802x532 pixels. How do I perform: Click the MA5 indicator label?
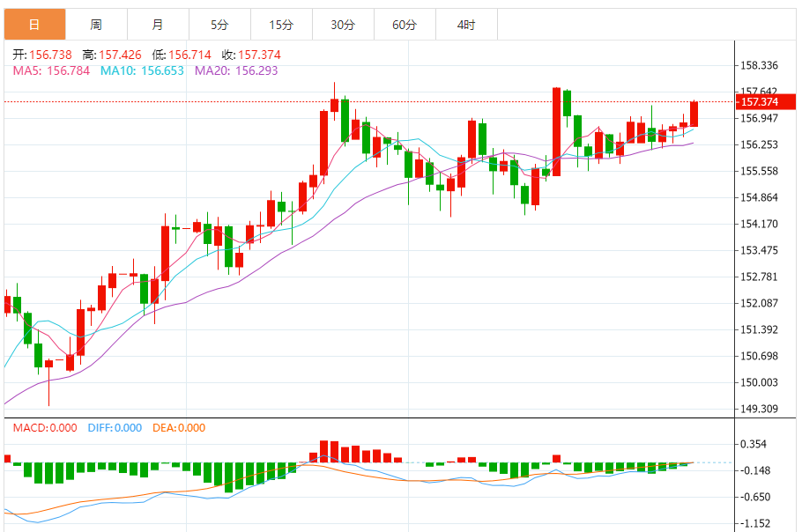tap(51, 70)
